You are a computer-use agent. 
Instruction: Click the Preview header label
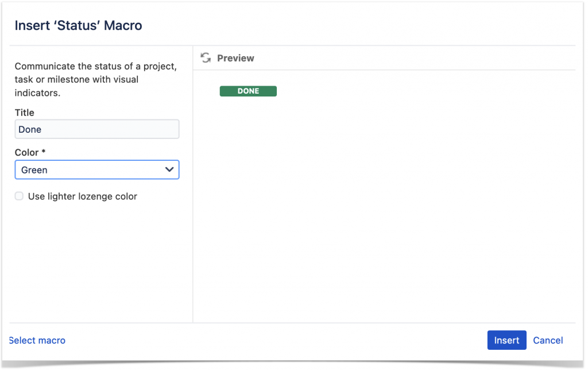click(235, 58)
